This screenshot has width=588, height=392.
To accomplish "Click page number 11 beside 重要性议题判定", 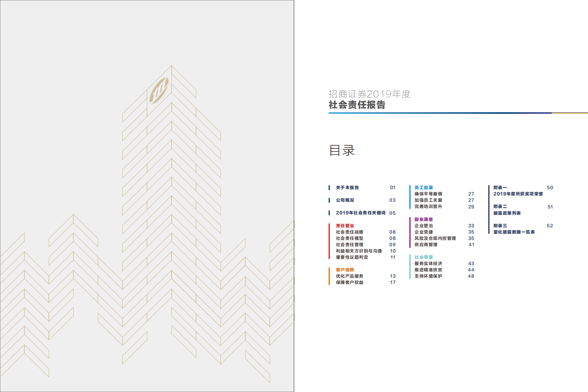I will point(393,257).
